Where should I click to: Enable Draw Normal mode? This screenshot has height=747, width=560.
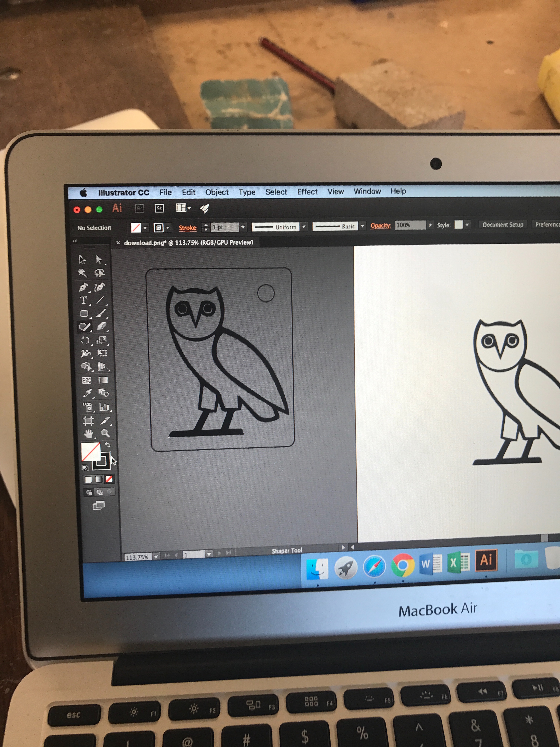pyautogui.click(x=89, y=492)
